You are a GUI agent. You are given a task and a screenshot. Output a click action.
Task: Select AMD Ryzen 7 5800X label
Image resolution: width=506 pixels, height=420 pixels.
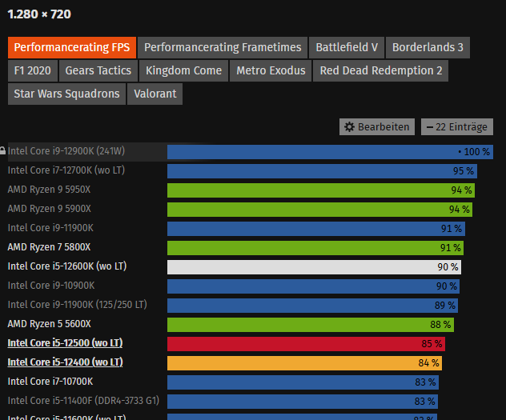coord(49,247)
